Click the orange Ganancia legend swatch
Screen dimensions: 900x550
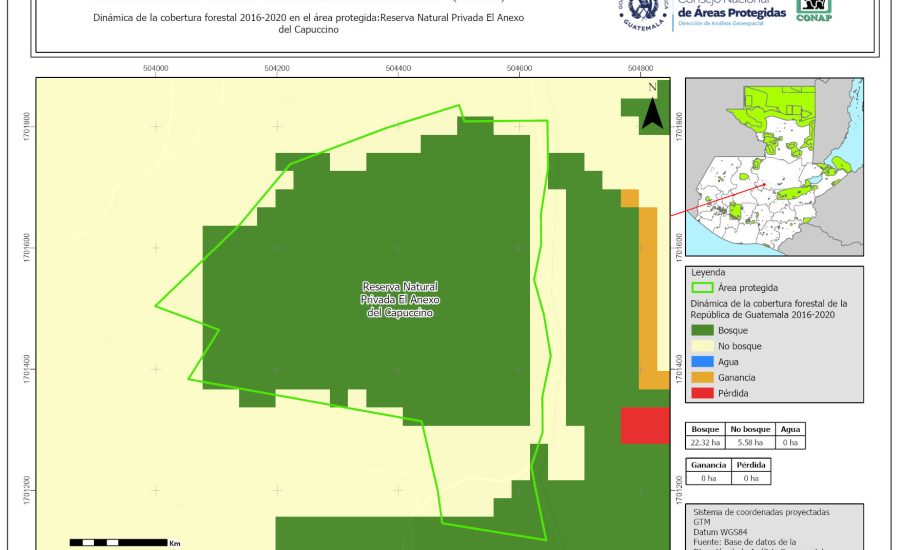703,378
